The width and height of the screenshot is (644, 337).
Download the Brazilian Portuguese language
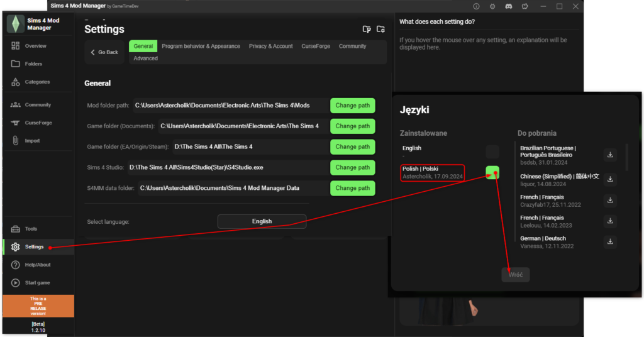(609, 155)
